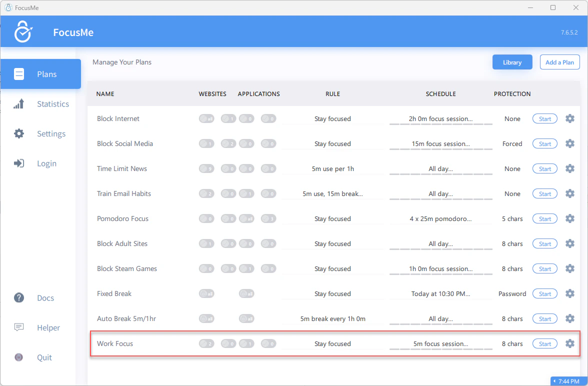Click the '5m break every 1h 0m' rule
Image resolution: width=588 pixels, height=386 pixels.
point(332,319)
